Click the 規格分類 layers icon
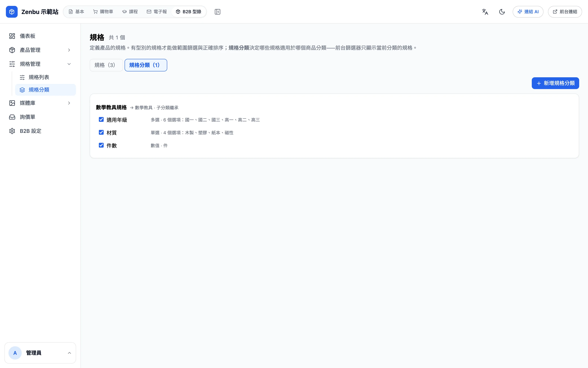The height and width of the screenshot is (368, 588). pyautogui.click(x=22, y=90)
